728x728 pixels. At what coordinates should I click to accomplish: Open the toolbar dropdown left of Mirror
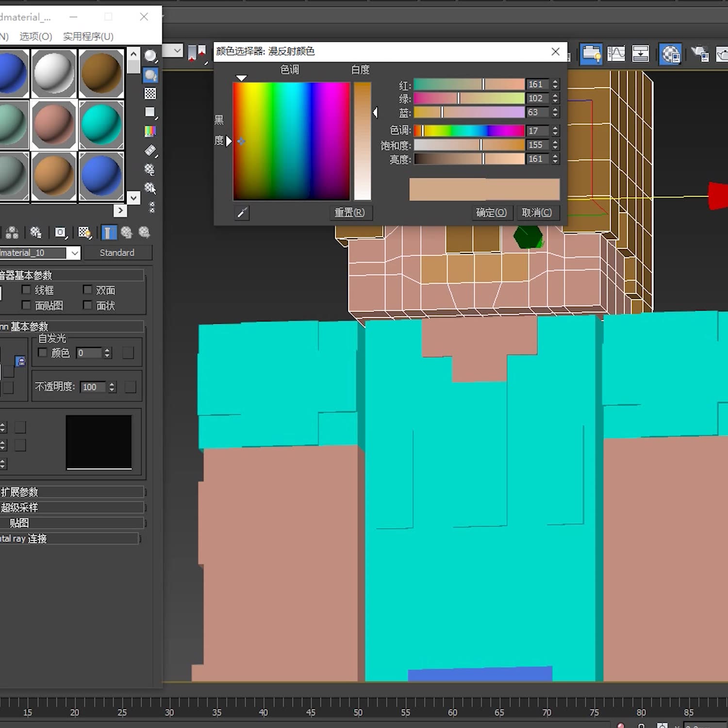173,50
